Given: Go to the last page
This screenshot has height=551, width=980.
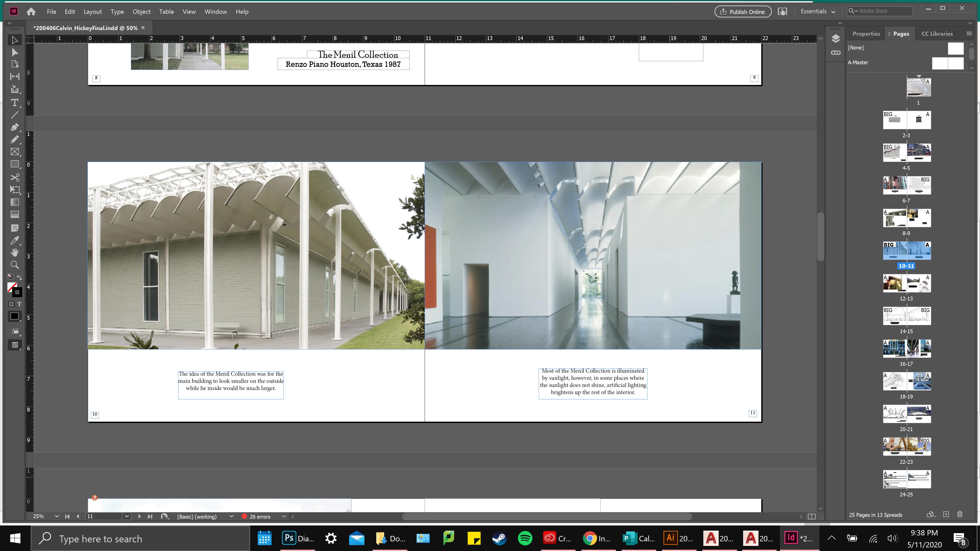Looking at the screenshot, I should [x=150, y=516].
